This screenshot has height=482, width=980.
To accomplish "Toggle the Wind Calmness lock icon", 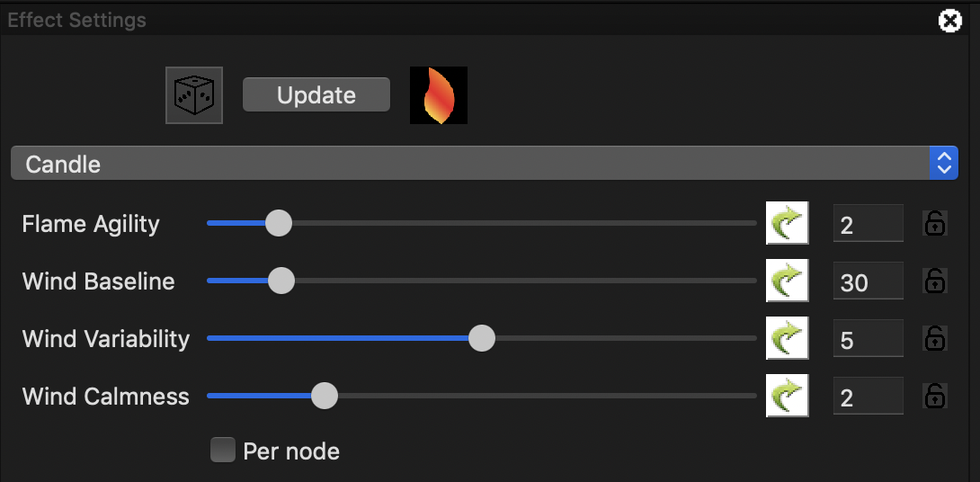I will pos(935,396).
